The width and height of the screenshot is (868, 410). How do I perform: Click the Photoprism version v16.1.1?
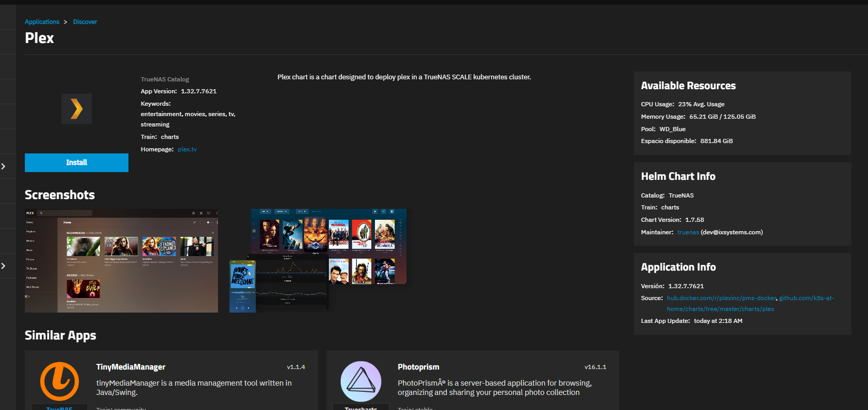click(596, 367)
